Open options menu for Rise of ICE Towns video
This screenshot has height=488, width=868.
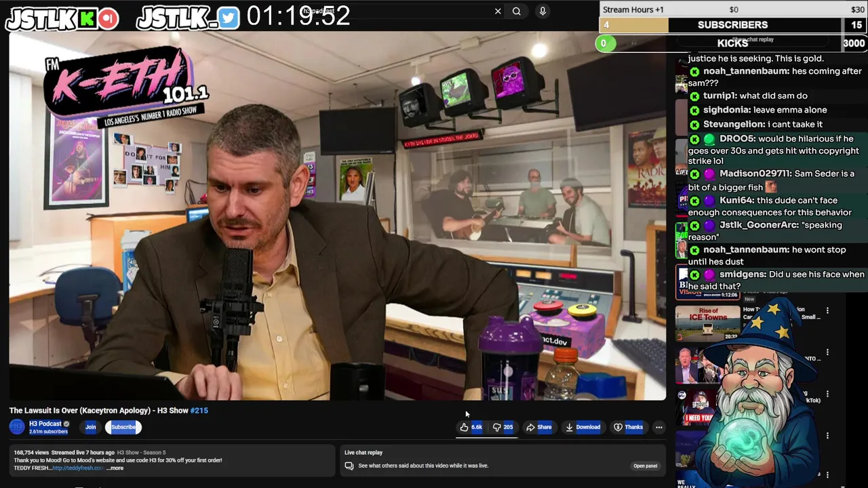point(827,311)
